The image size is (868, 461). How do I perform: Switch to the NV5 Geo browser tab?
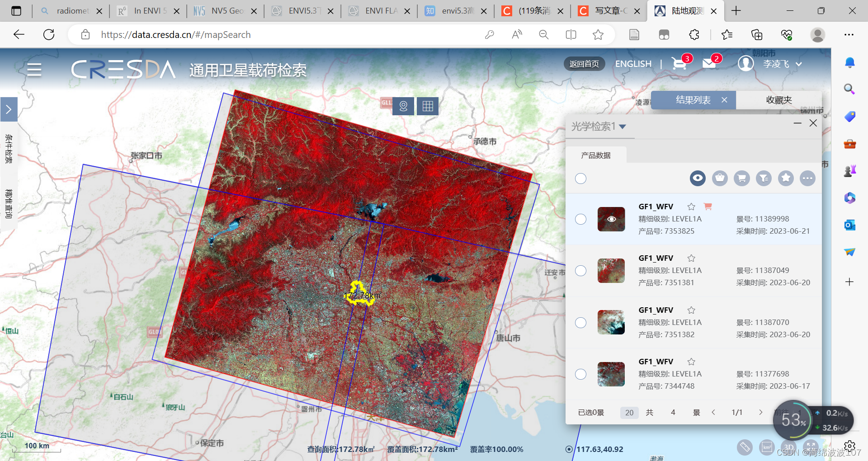point(225,11)
